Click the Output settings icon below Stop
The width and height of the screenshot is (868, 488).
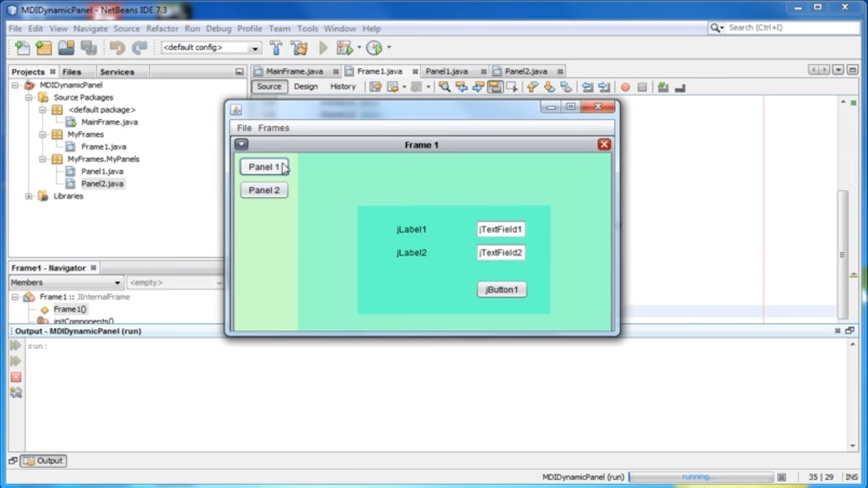tap(16, 392)
